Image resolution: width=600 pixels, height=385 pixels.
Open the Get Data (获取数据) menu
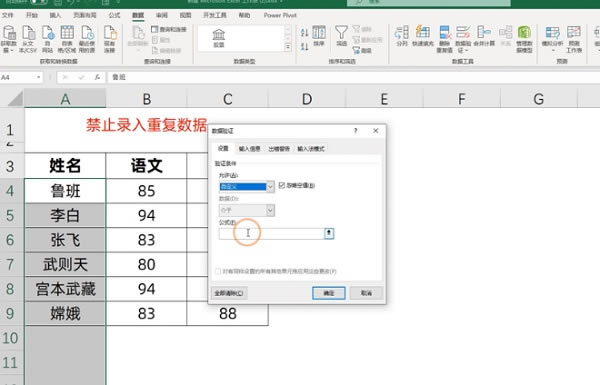8,39
